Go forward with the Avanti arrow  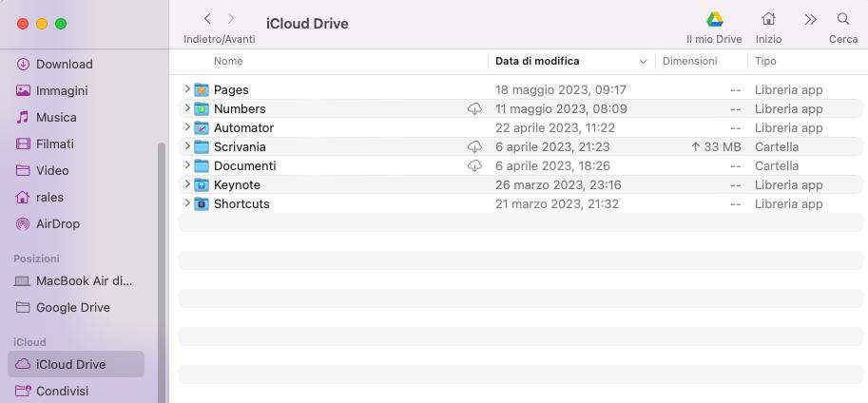(x=231, y=19)
